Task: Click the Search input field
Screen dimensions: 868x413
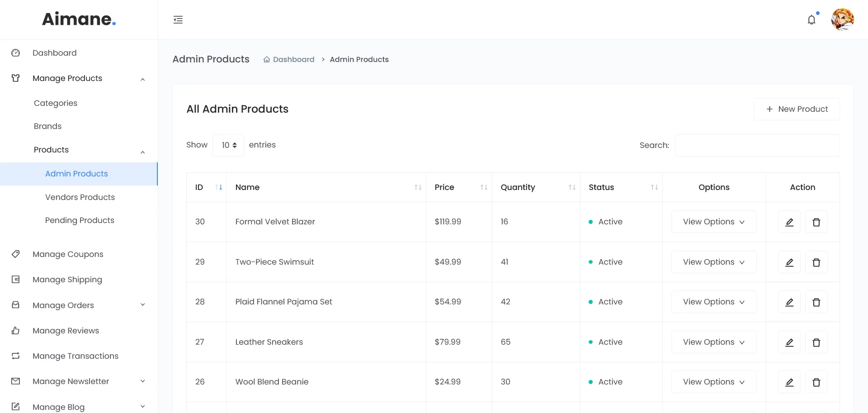Action: tap(757, 145)
